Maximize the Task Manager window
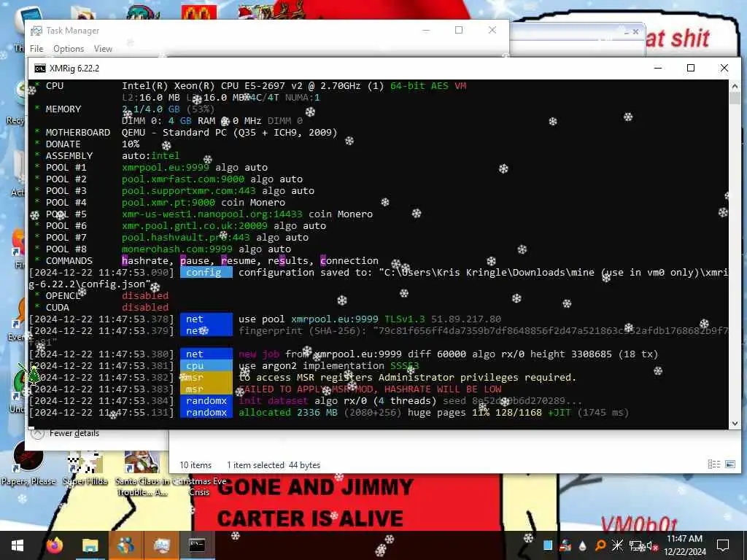Screen dimensions: 747x560 click(459, 30)
